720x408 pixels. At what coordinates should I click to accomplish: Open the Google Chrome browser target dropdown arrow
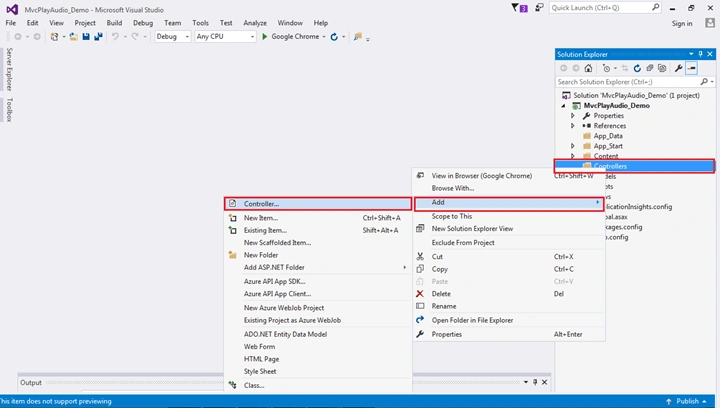324,37
